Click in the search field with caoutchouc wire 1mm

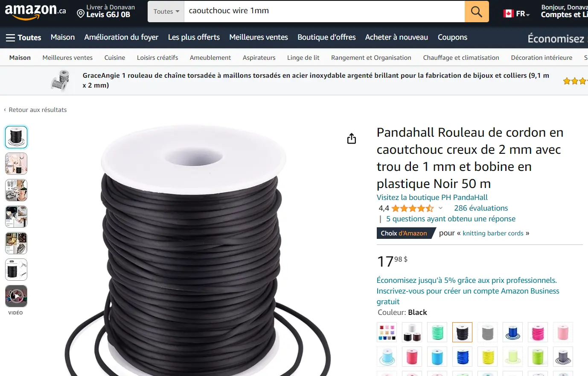pos(324,12)
